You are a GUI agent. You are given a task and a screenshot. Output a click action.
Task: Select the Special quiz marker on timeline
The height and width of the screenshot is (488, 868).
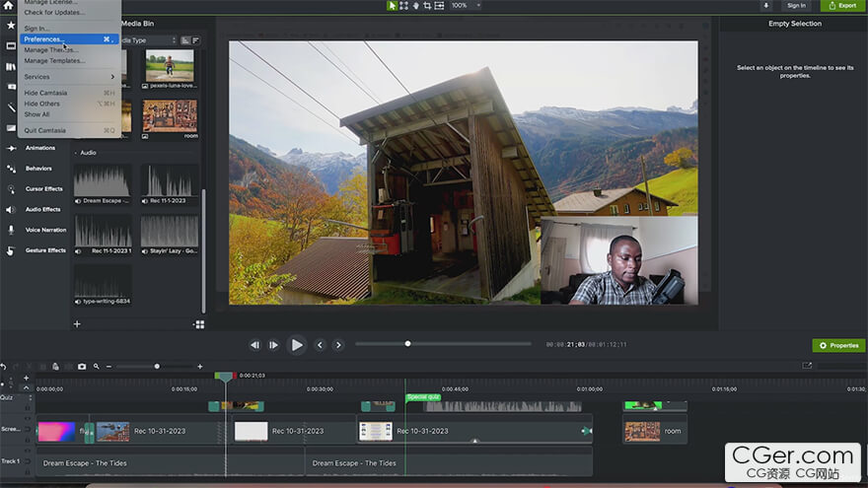pos(423,397)
